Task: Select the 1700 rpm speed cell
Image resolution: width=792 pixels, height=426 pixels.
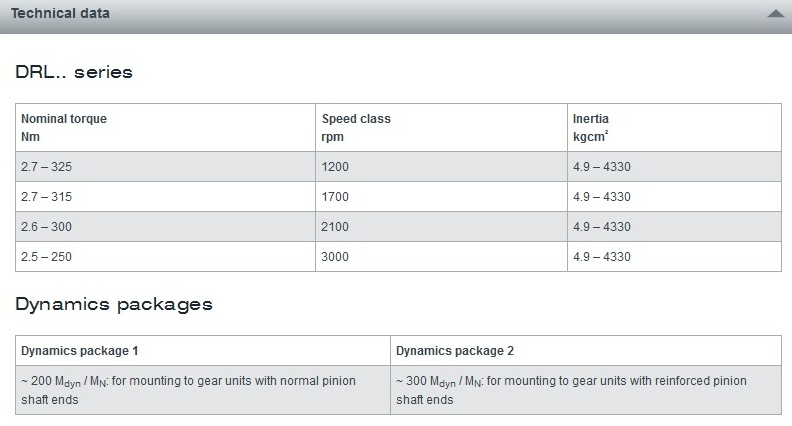Action: click(x=441, y=197)
